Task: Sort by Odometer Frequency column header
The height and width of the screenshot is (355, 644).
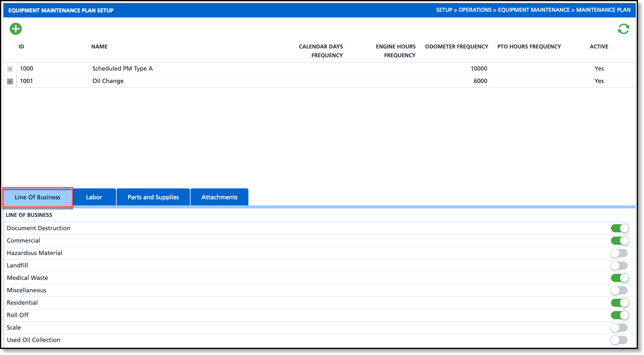Action: coord(456,47)
